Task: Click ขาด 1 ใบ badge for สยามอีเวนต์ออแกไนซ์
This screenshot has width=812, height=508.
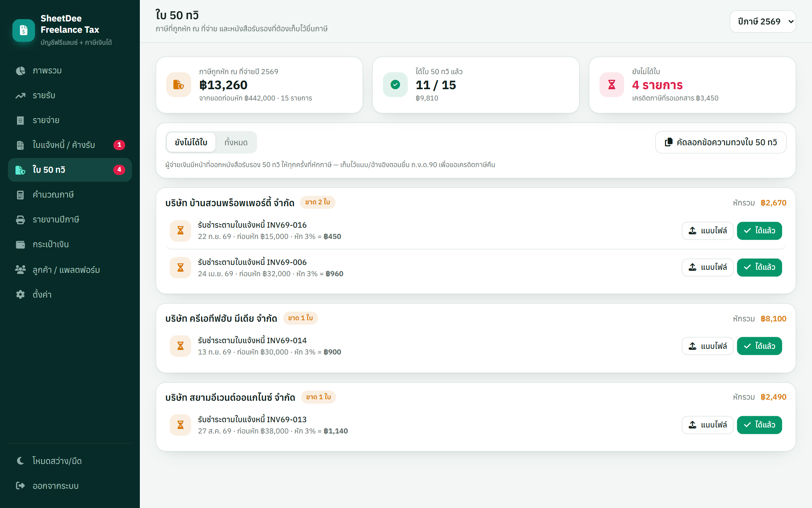Action: (x=318, y=397)
